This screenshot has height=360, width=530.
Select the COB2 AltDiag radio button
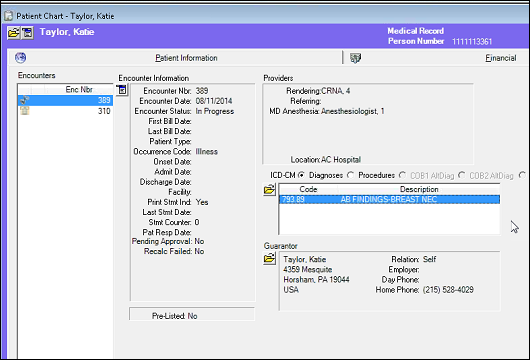[x=462, y=175]
